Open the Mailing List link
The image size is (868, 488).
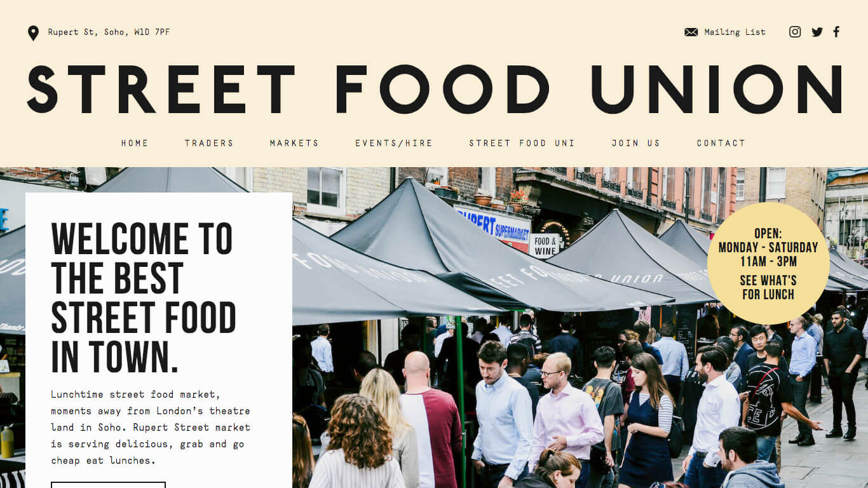point(735,32)
